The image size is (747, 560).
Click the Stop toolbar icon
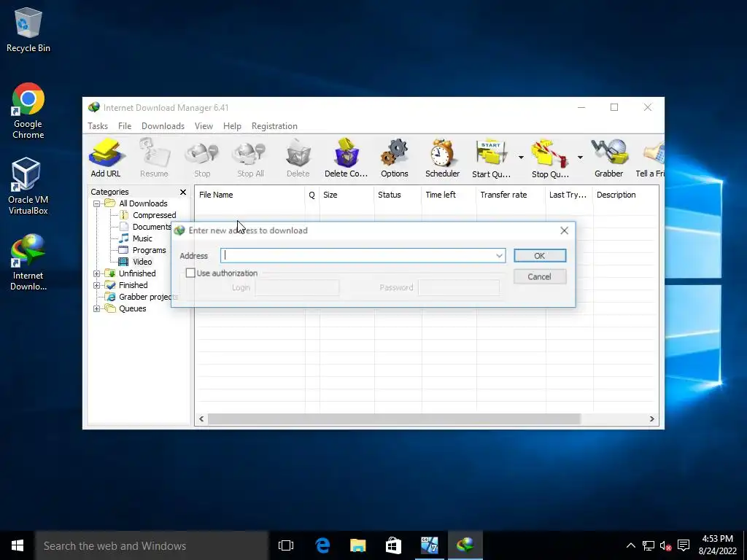pyautogui.click(x=202, y=158)
